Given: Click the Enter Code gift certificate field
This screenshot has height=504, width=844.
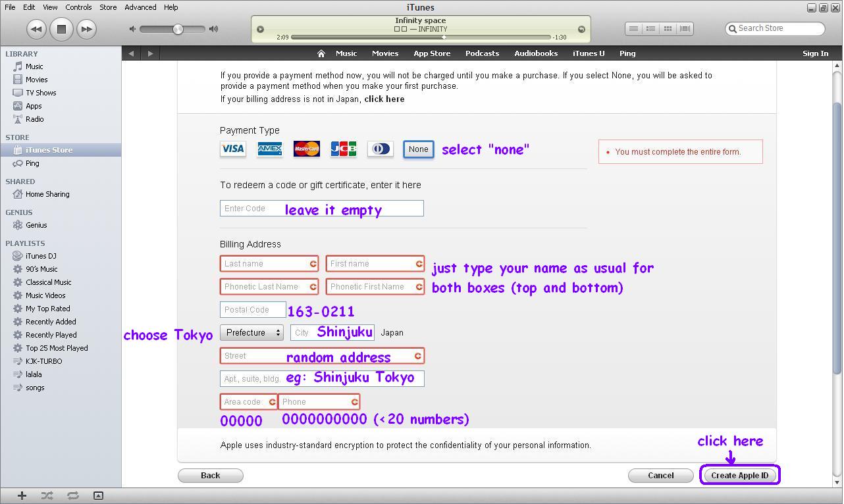Looking at the screenshot, I should (x=322, y=209).
